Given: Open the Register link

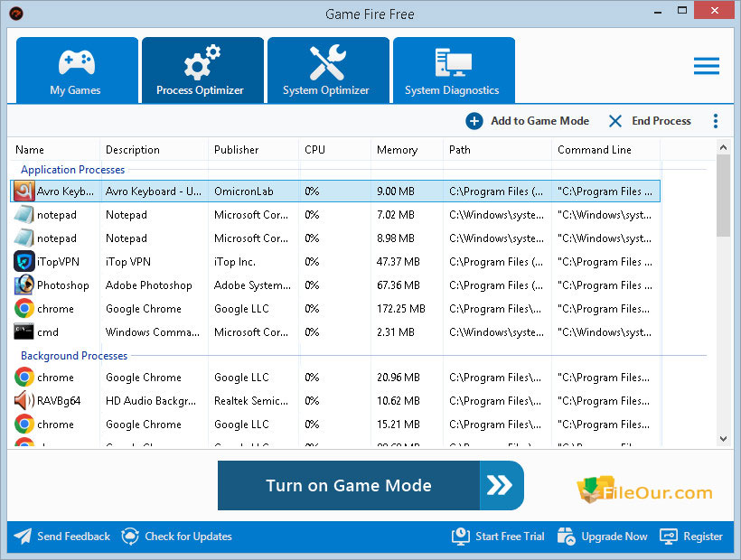Looking at the screenshot, I should point(703,537).
